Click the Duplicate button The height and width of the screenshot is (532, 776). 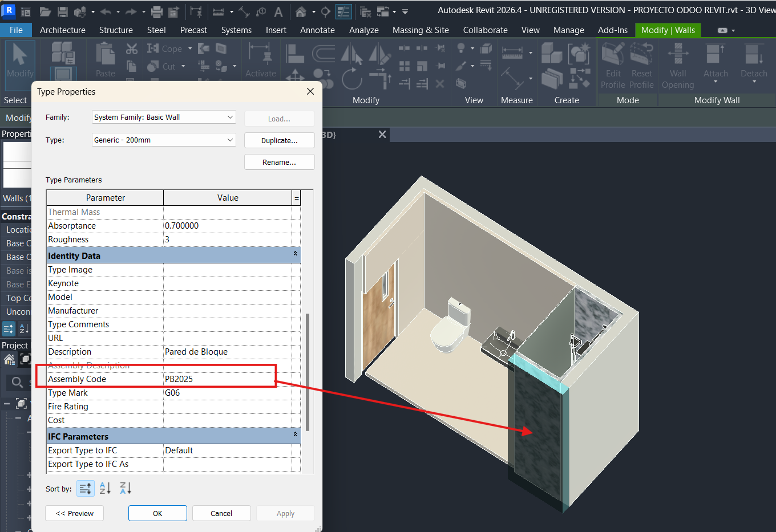(x=279, y=140)
